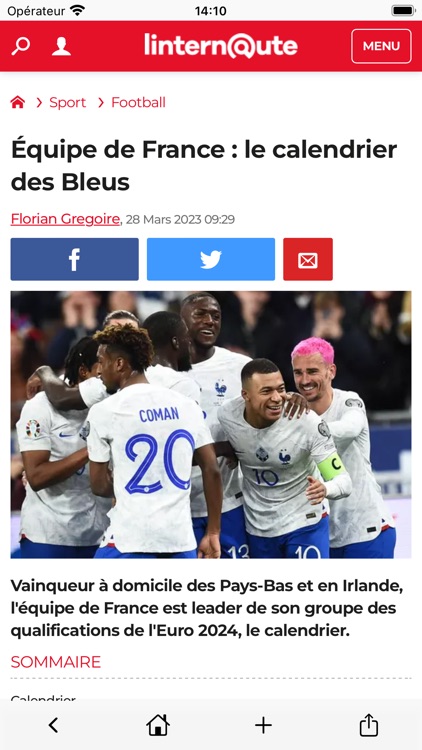Share the article on Twitter
422x750 pixels.
[x=211, y=259]
